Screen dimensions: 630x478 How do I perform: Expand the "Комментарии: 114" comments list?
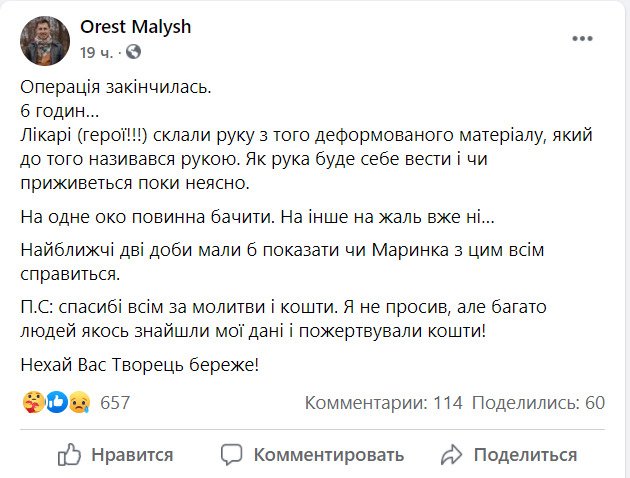tap(383, 403)
